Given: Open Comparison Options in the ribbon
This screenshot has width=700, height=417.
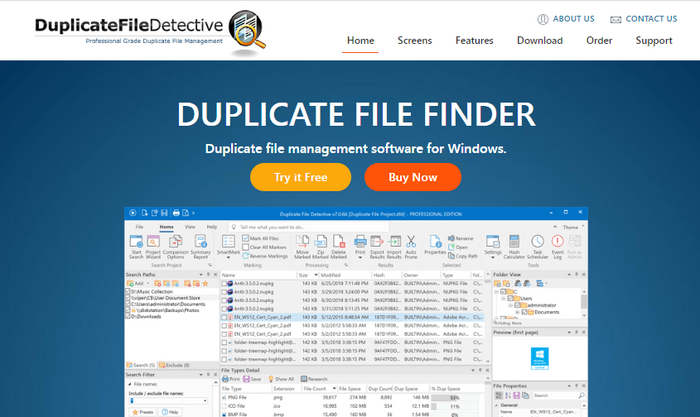Looking at the screenshot, I should pos(175,246).
